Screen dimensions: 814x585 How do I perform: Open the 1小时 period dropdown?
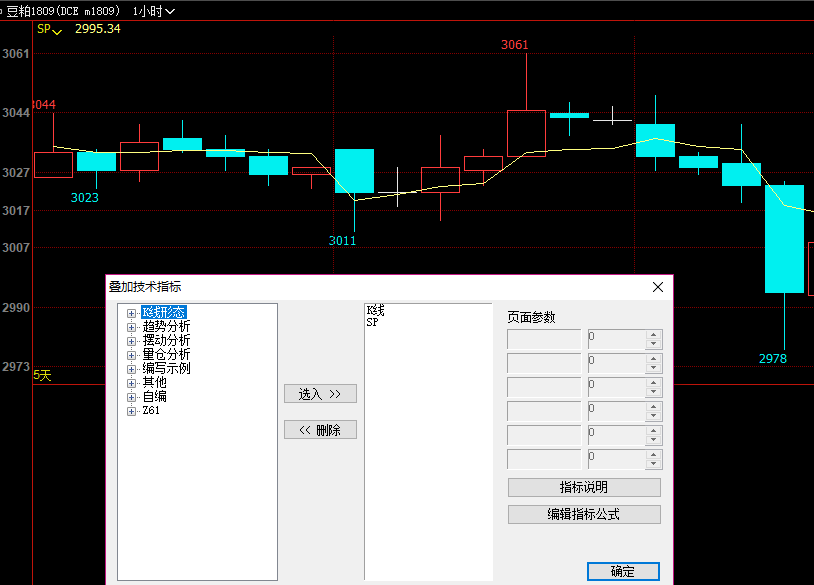(154, 11)
